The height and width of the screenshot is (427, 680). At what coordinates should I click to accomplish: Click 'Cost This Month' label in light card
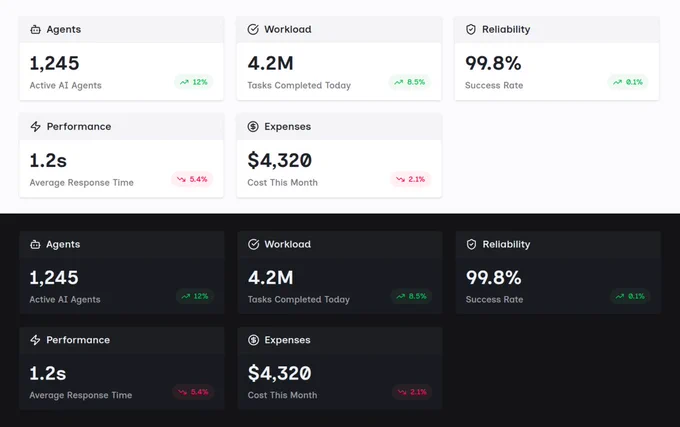click(x=282, y=183)
